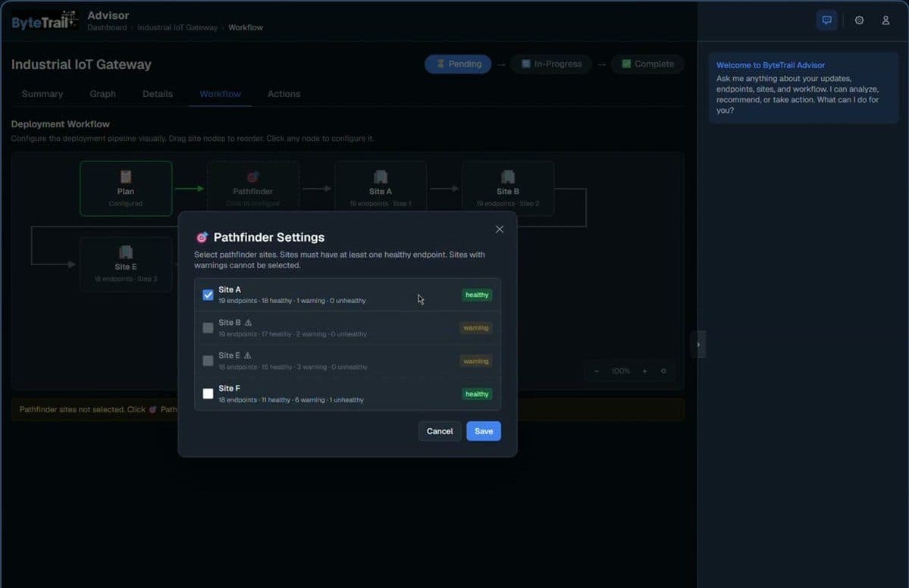
Task: Click the healthy badge for Site F
Action: (x=477, y=394)
